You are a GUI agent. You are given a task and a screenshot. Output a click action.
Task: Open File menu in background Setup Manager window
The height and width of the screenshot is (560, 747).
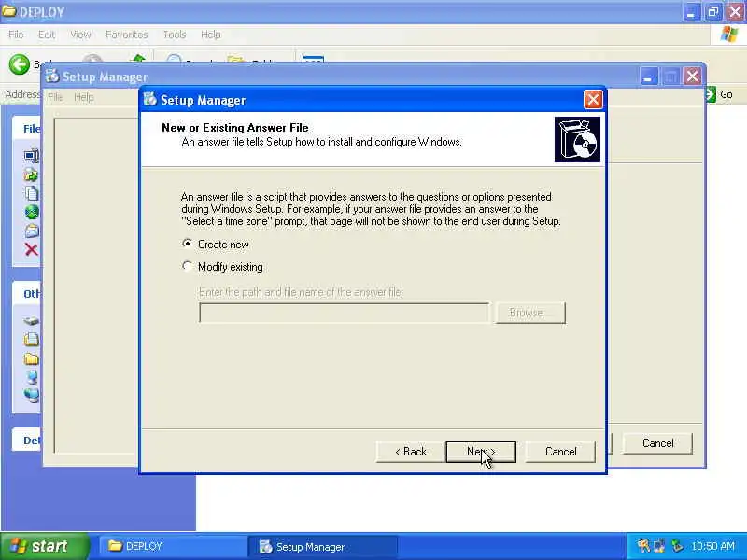pos(55,97)
